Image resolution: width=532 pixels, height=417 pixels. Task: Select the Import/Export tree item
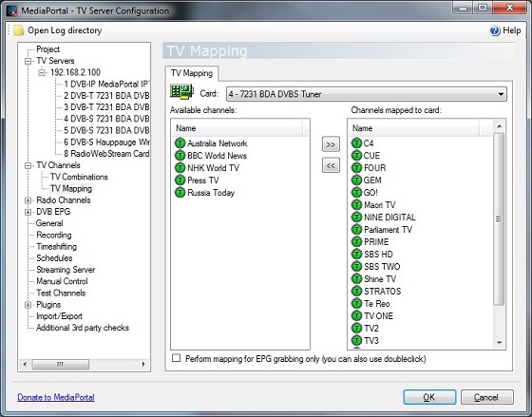point(59,316)
